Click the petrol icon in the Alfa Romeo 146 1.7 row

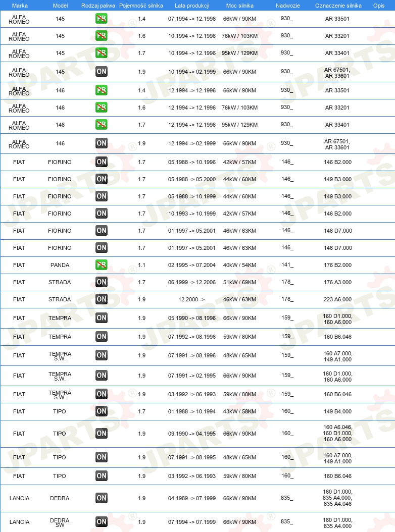click(101, 125)
